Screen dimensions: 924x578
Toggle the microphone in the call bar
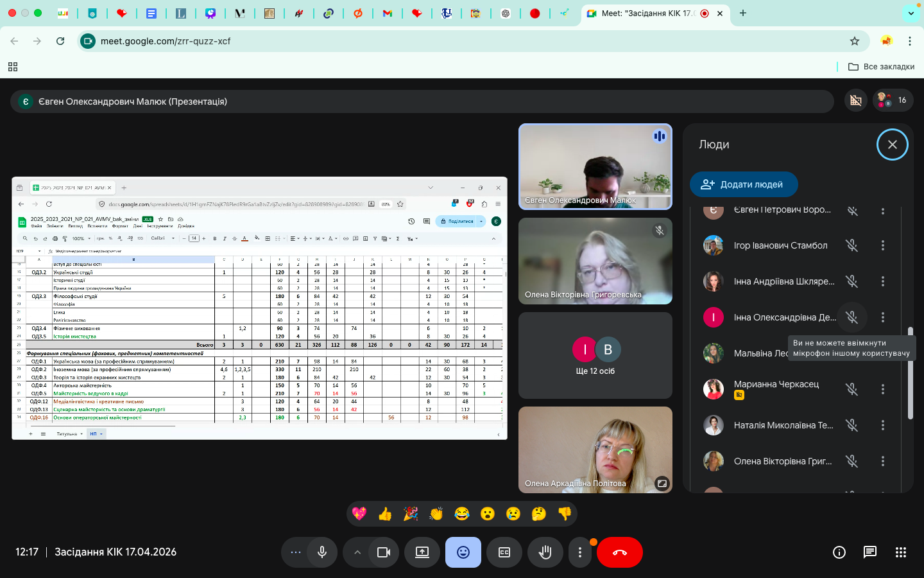322,552
